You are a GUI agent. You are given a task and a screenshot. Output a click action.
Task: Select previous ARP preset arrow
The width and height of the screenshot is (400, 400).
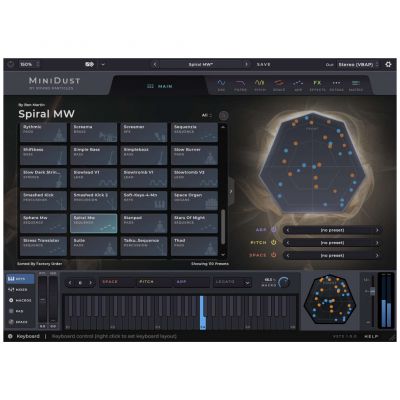click(288, 230)
